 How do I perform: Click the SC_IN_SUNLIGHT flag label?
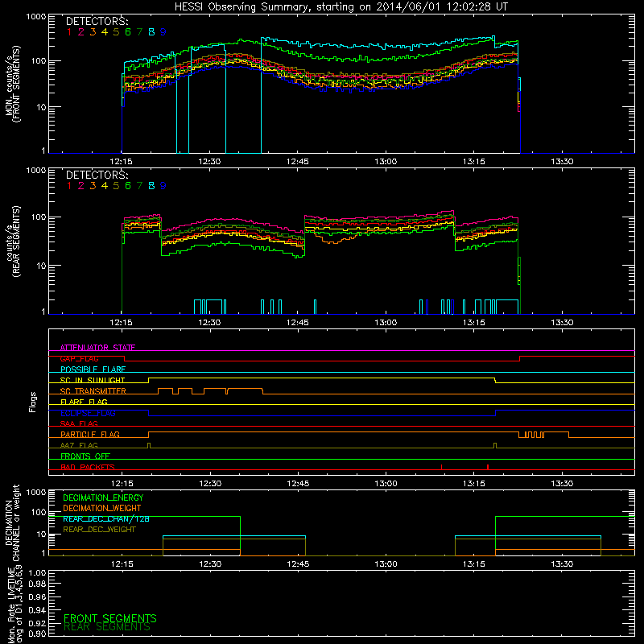pos(93,380)
